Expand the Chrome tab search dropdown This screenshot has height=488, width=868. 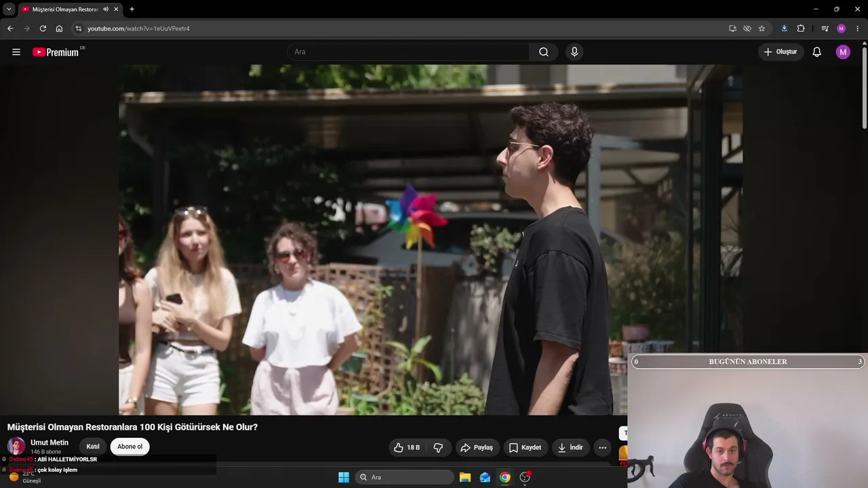coord(9,9)
